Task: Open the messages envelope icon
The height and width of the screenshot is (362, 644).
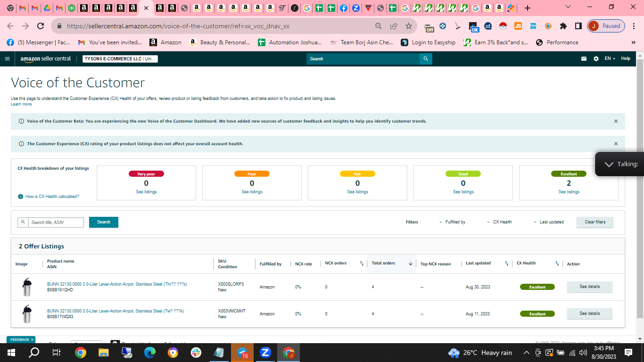Action: click(584, 59)
